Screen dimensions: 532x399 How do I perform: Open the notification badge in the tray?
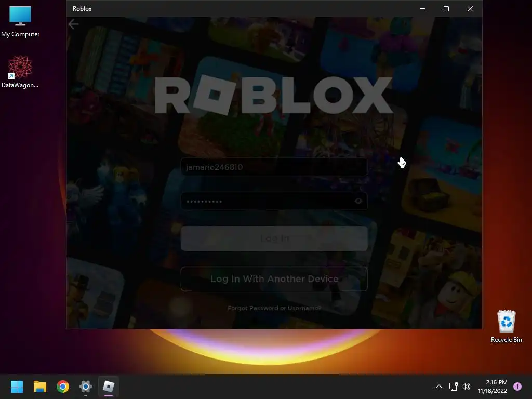[517, 387]
